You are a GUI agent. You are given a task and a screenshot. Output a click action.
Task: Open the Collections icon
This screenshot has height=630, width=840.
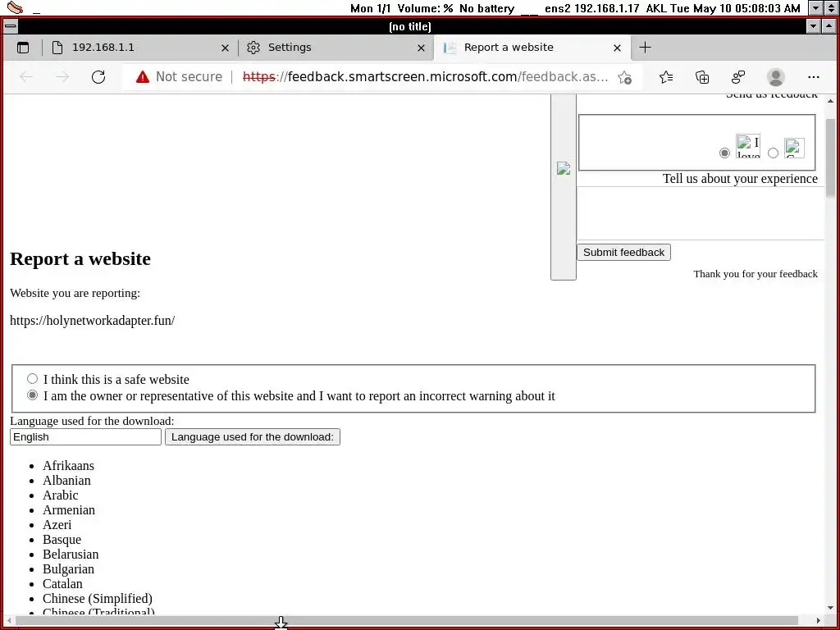click(x=702, y=78)
